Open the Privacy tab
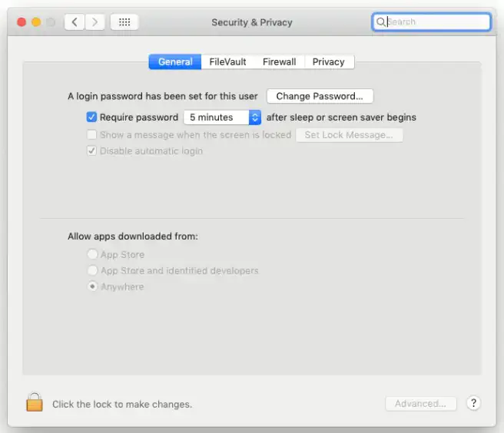The image size is (504, 433). (x=329, y=61)
